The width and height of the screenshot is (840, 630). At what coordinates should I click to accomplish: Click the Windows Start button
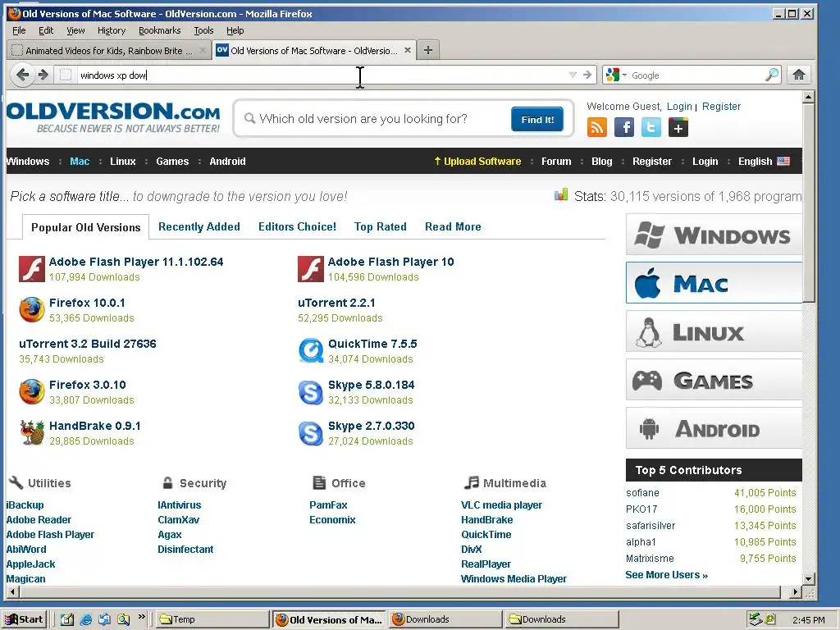[24, 619]
